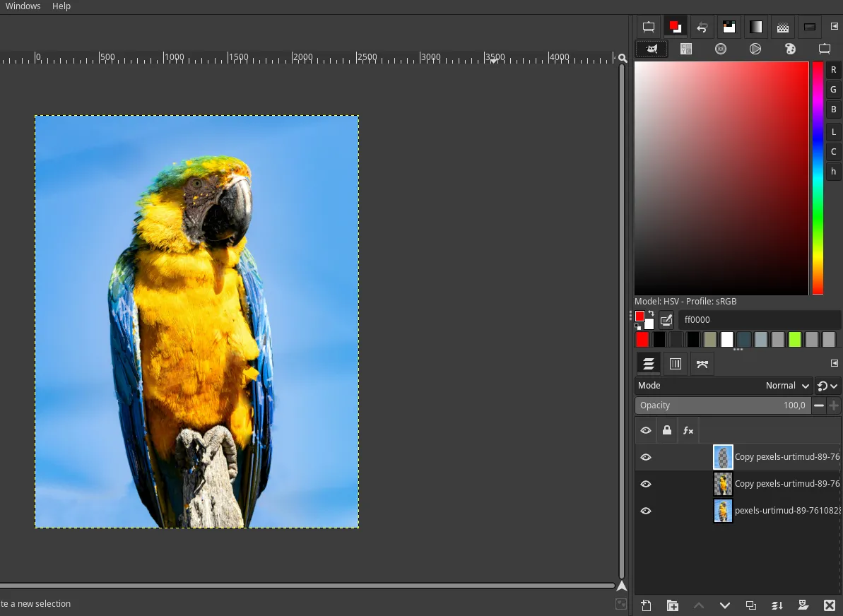The height and width of the screenshot is (616, 843).
Task: Open the Paths tab icon
Action: [702, 364]
